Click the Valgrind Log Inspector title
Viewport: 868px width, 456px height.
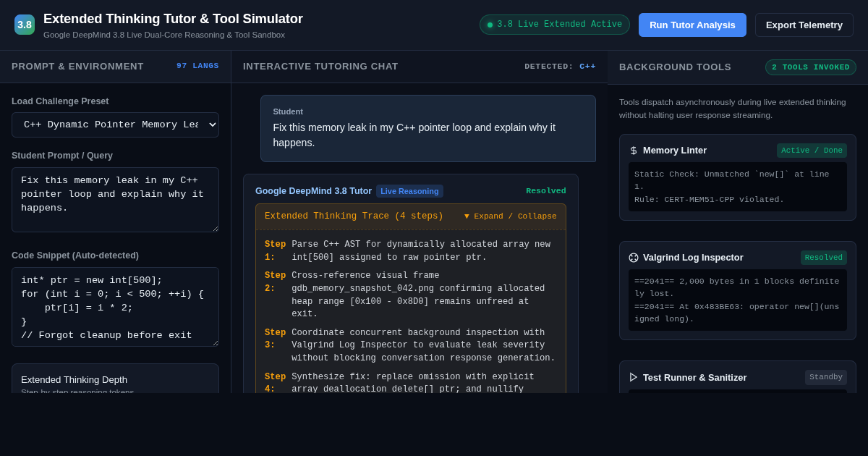693,258
